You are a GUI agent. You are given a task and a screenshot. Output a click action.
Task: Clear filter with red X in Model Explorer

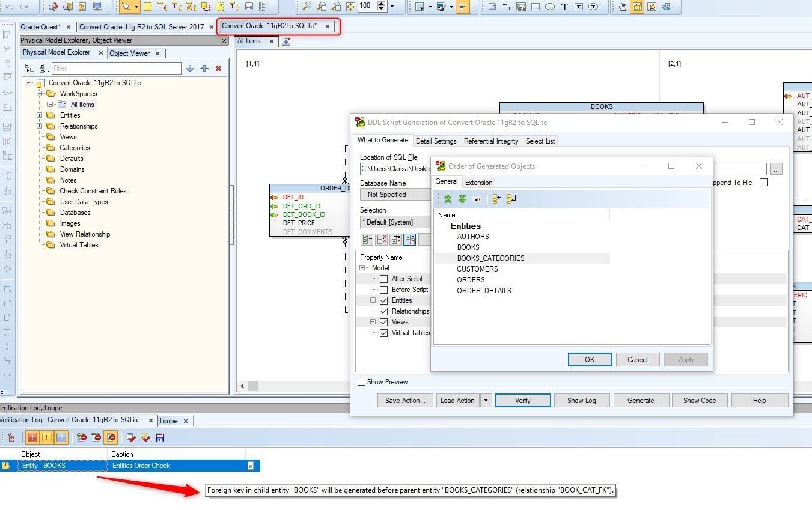218,68
